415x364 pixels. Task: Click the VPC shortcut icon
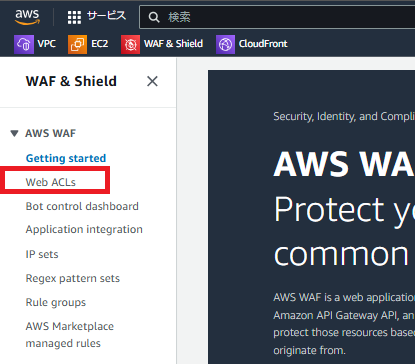(x=24, y=44)
